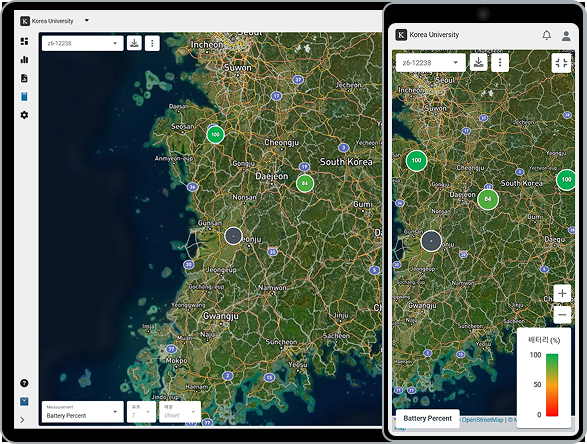Click the dark gray marker on phone map
The image size is (587, 444).
[431, 241]
